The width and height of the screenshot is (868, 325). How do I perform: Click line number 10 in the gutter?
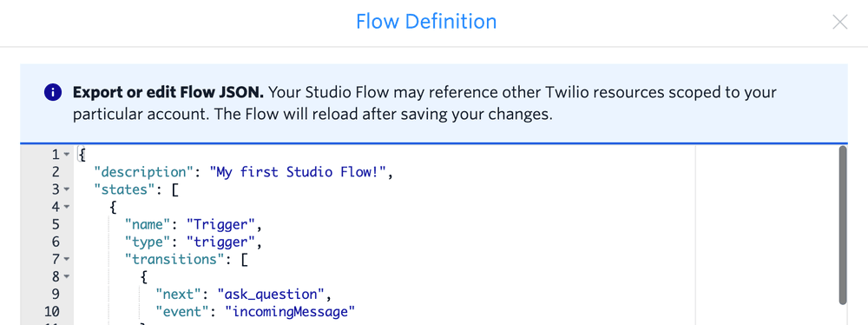[x=51, y=311]
